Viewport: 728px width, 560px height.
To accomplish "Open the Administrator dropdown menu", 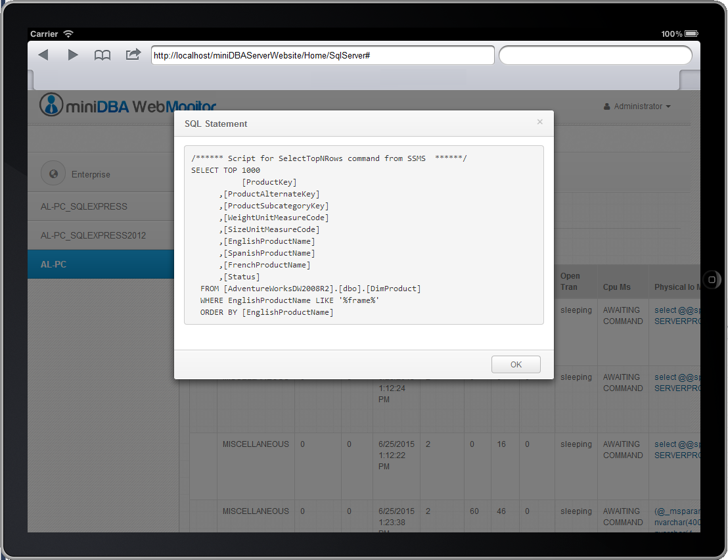I will click(637, 106).
